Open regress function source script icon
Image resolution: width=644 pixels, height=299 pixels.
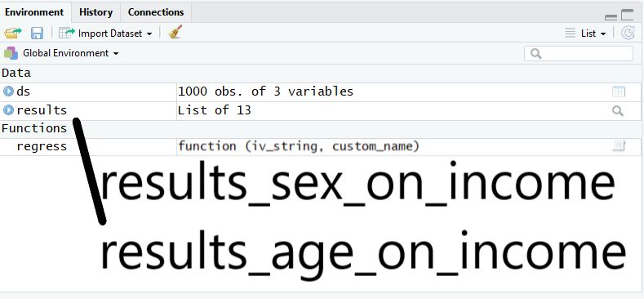click(x=619, y=146)
